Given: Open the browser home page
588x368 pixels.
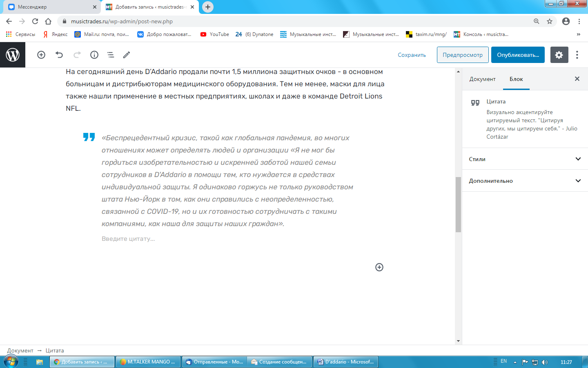Looking at the screenshot, I should (x=48, y=21).
